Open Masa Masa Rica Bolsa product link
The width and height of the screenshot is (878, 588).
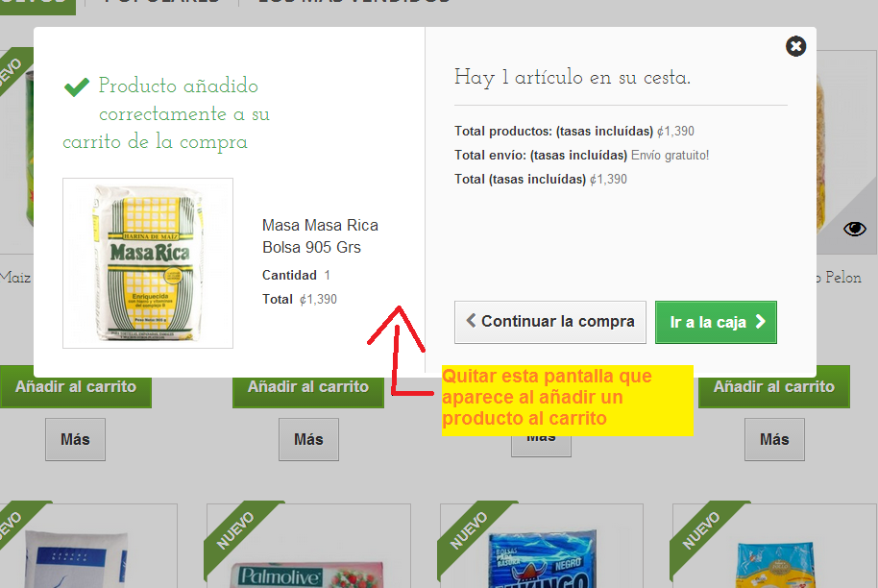[x=320, y=235]
